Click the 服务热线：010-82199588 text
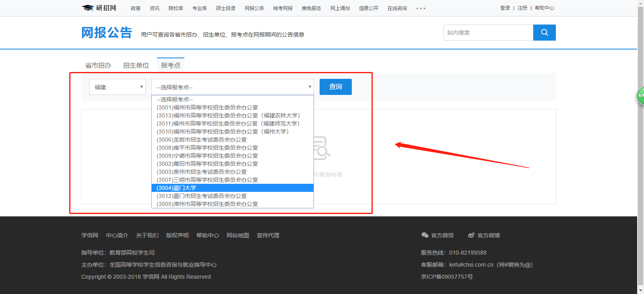The image size is (644, 294). click(454, 253)
